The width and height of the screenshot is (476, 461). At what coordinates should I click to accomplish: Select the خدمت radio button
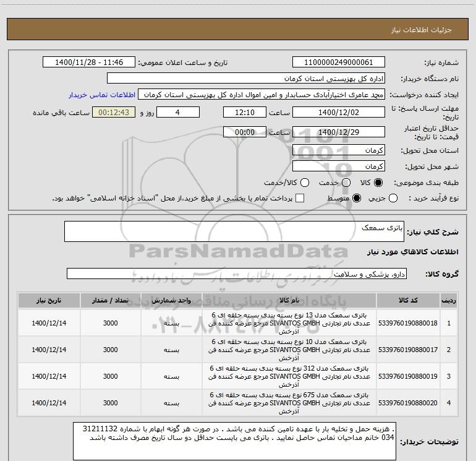pyautogui.click(x=346, y=183)
